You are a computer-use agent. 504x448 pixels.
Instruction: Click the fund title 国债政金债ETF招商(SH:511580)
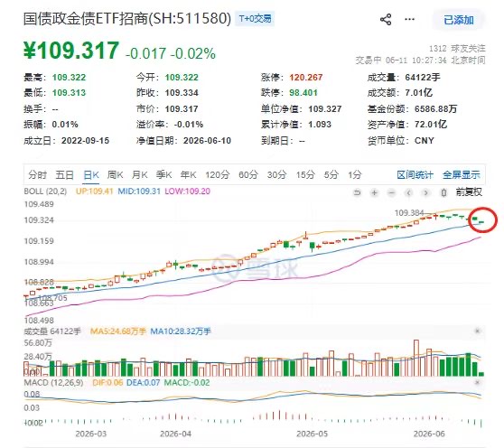pos(127,18)
